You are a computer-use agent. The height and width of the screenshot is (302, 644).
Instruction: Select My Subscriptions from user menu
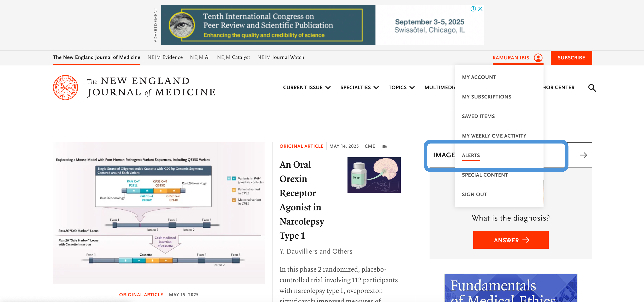click(487, 97)
